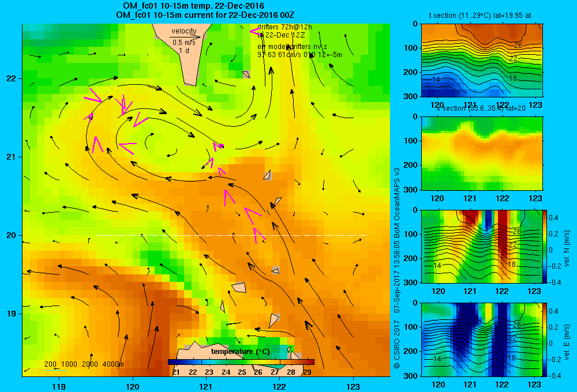Click the white dashed section line at latitude 20
This screenshot has height=392, width=577.
point(231,235)
